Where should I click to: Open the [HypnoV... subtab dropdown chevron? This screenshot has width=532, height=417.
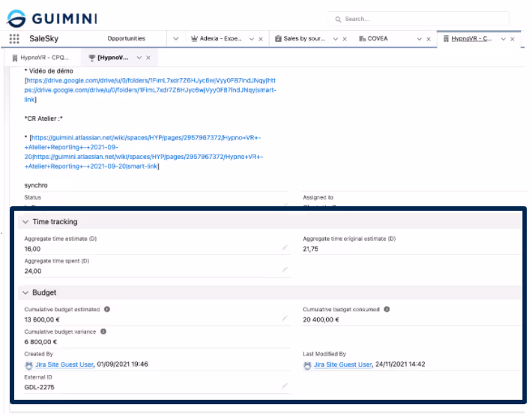tap(139, 58)
